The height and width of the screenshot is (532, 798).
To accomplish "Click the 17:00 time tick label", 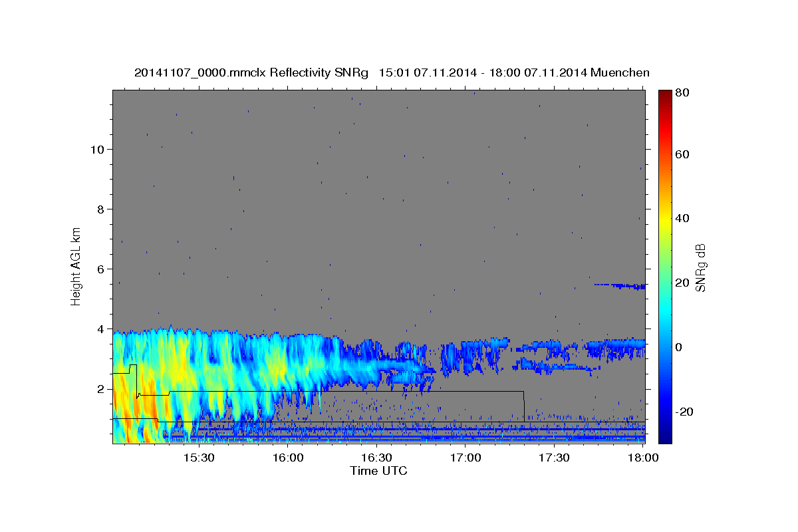I will tap(465, 458).
